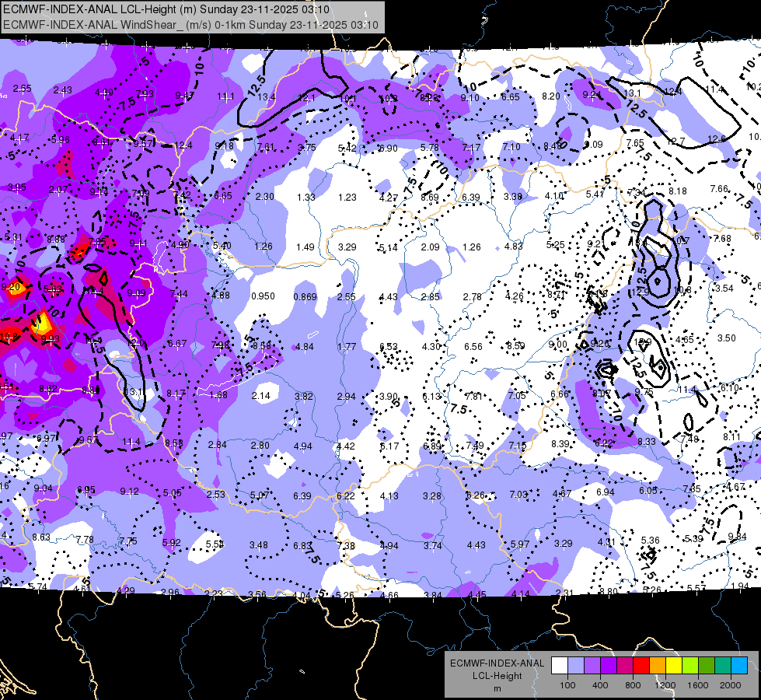
Task: Click the magenta legend swatch before 800
Action: click(625, 666)
